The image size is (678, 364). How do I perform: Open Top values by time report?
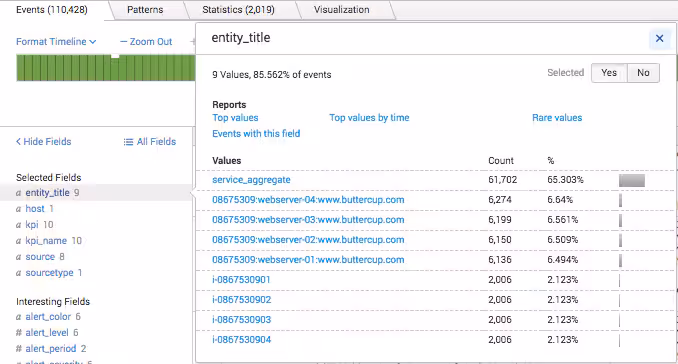click(369, 118)
